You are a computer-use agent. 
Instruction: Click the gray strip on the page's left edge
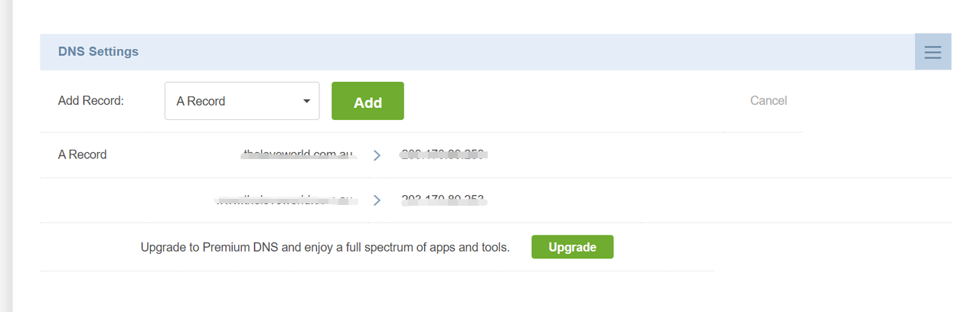click(x=6, y=156)
